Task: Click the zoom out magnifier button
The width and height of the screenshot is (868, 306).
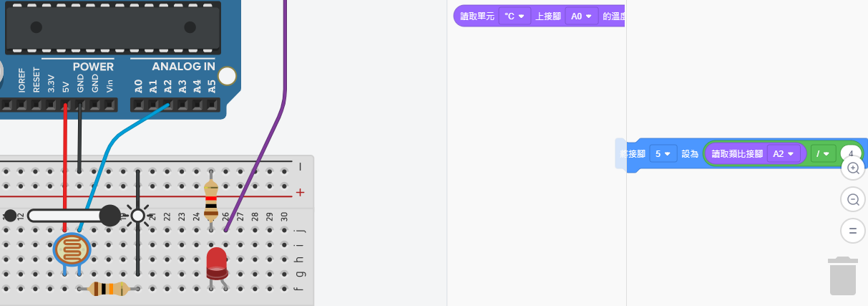Action: [x=853, y=200]
